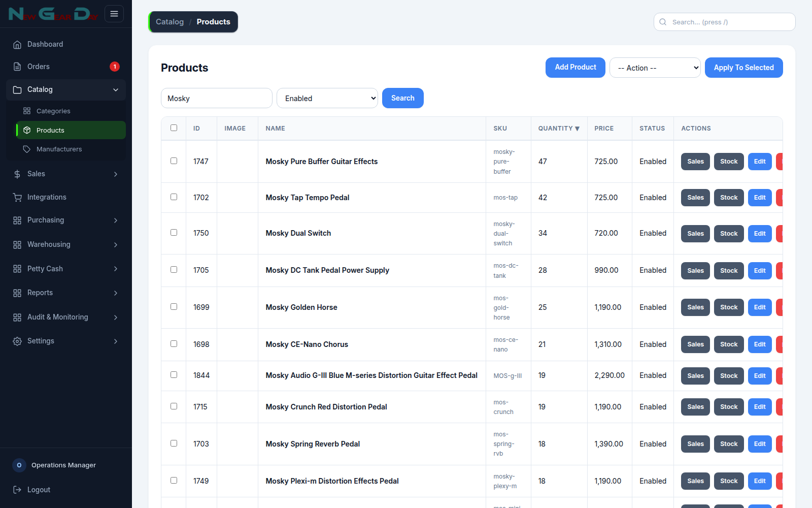
Task: Toggle the select-all checkbox in table header
Action: (174, 128)
